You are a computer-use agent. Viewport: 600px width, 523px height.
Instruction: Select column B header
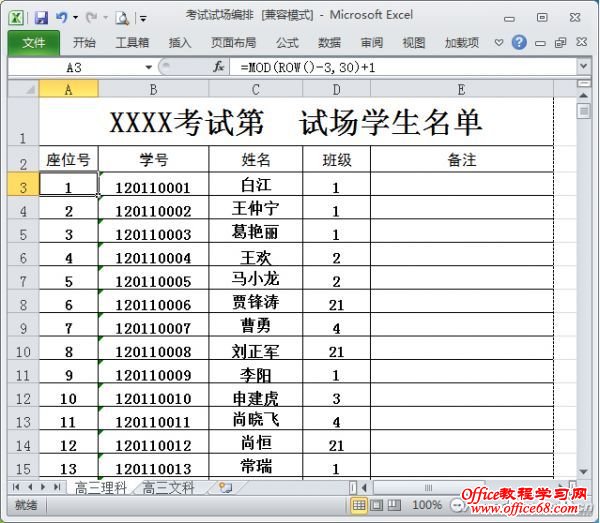(x=153, y=89)
